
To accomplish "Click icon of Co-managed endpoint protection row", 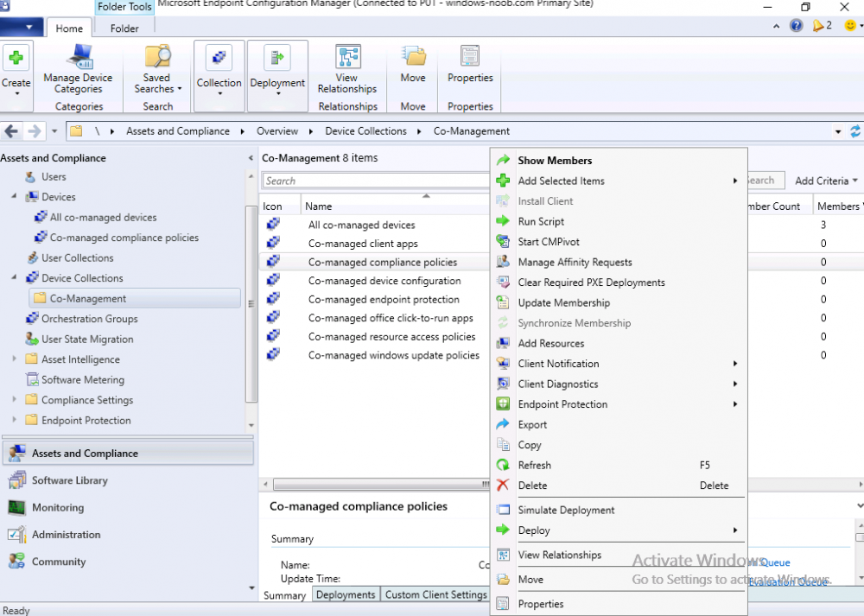I will pyautogui.click(x=273, y=299).
